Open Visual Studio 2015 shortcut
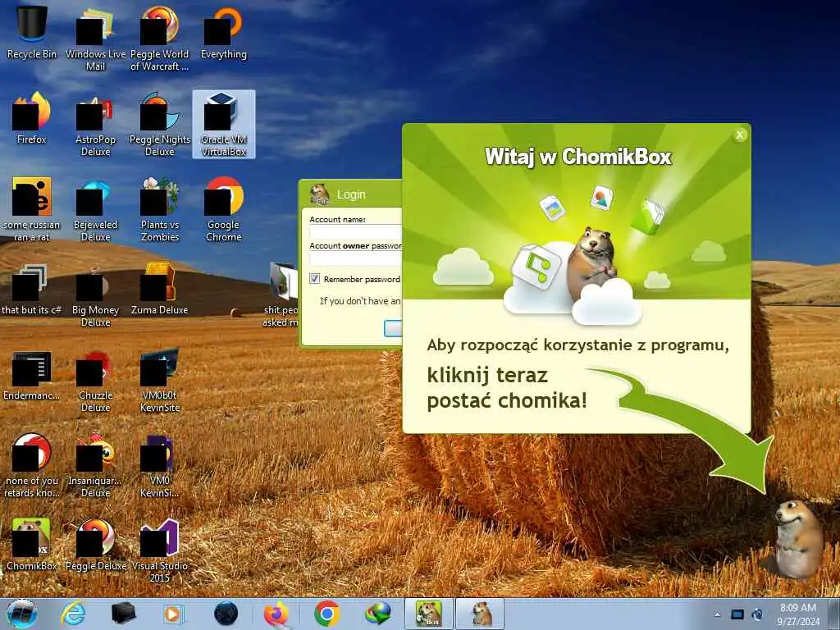The width and height of the screenshot is (840, 630). click(x=160, y=550)
